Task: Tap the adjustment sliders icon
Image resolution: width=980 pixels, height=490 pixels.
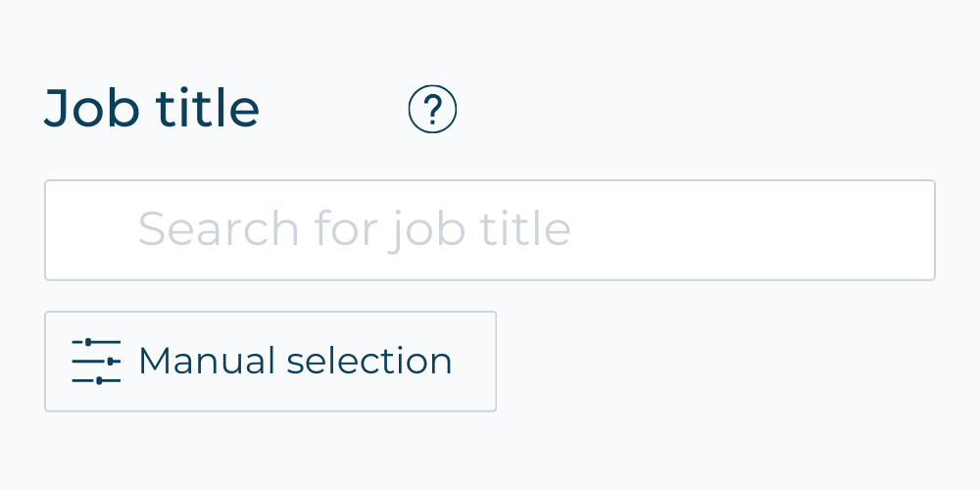Action: tap(96, 362)
